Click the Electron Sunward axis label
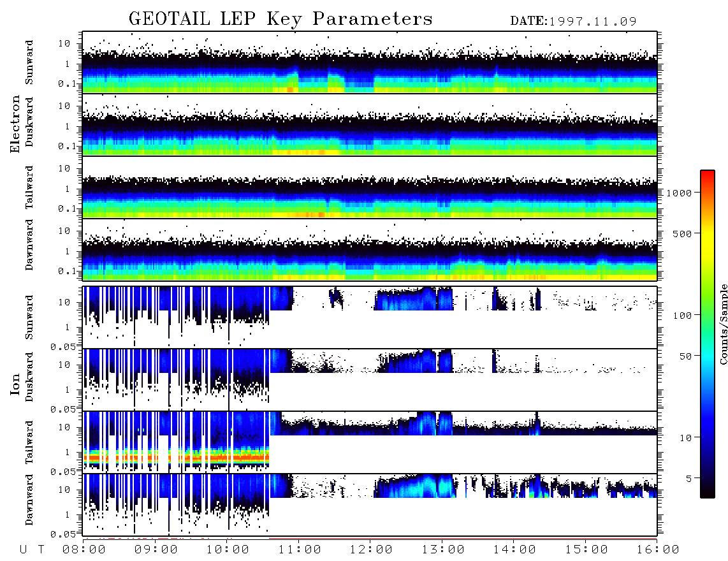728x561 pixels. 29,62
